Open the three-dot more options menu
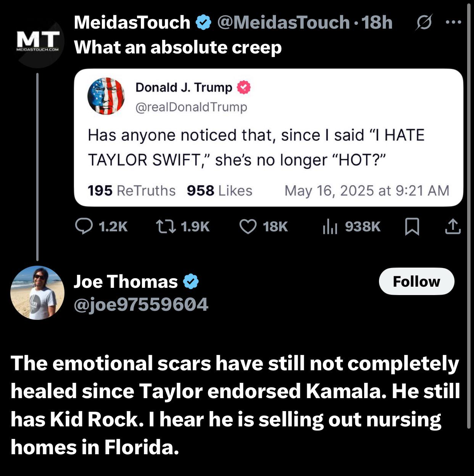This screenshot has width=474, height=476. tap(453, 22)
